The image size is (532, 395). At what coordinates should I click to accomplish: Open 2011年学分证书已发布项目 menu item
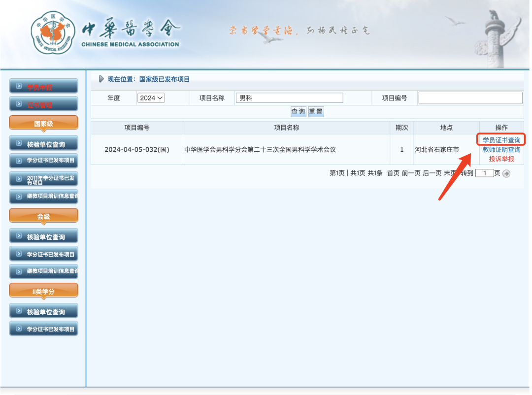43,179
